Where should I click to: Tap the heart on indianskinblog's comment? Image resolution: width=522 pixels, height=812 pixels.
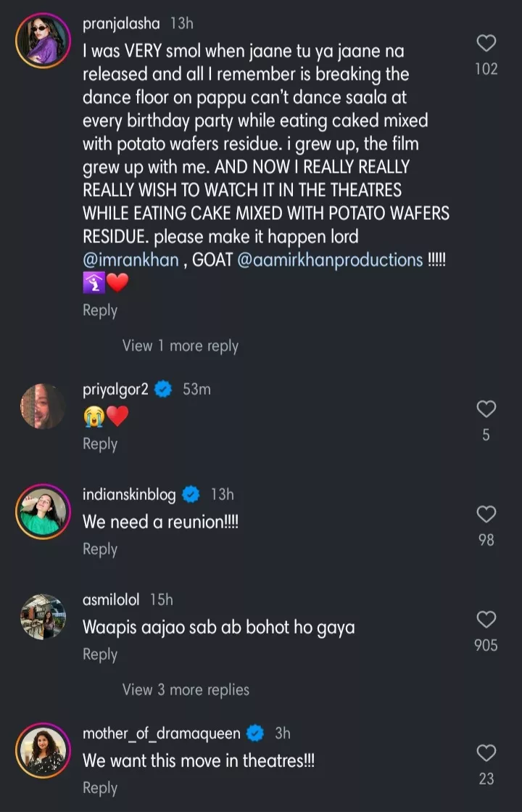pyautogui.click(x=486, y=514)
